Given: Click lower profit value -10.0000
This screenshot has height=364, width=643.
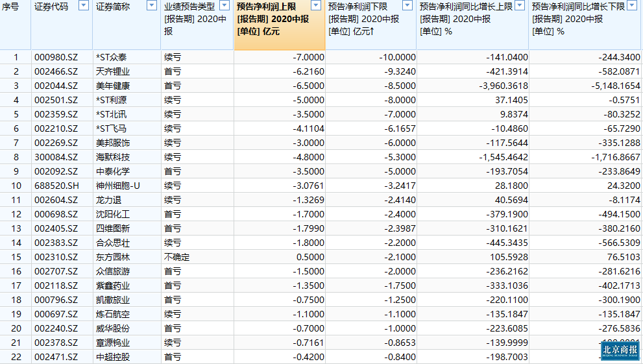Looking at the screenshot, I should point(397,57).
